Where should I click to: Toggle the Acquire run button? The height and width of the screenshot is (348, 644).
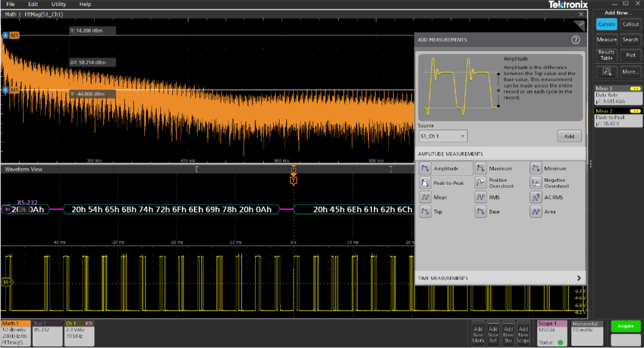pyautogui.click(x=626, y=326)
